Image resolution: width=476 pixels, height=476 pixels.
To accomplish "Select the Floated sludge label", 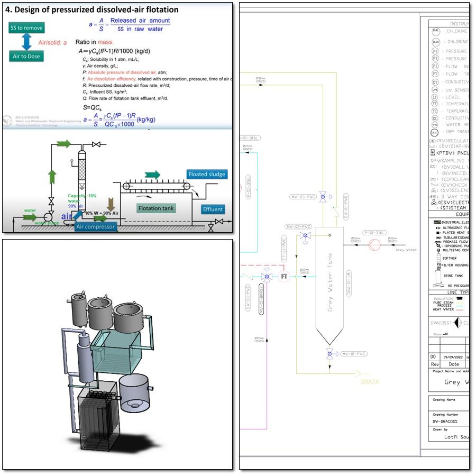I will pyautogui.click(x=207, y=174).
